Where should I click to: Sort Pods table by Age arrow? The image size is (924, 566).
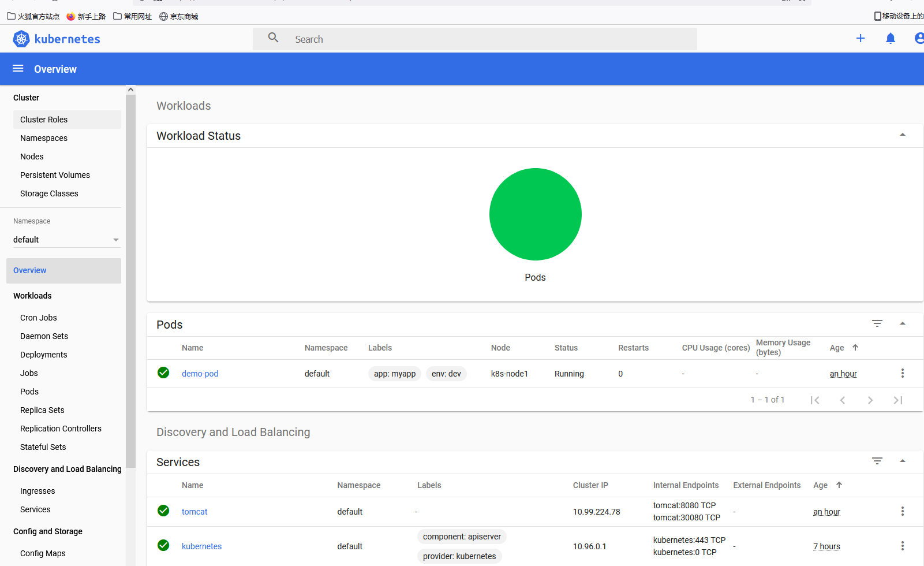[x=855, y=347]
